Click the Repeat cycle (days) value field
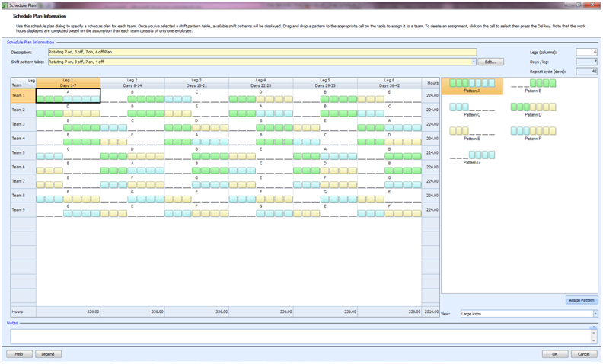Image resolution: width=603 pixels, height=364 pixels. [x=586, y=71]
